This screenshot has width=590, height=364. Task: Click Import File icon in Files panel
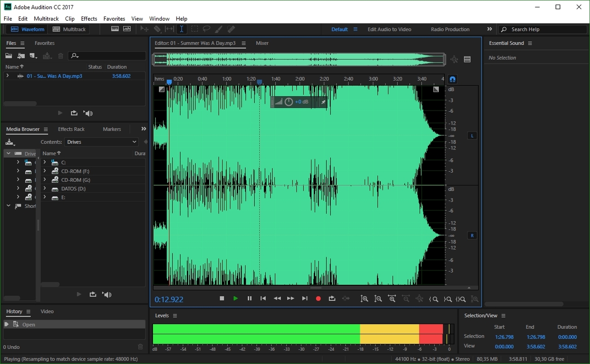pyautogui.click(x=21, y=56)
